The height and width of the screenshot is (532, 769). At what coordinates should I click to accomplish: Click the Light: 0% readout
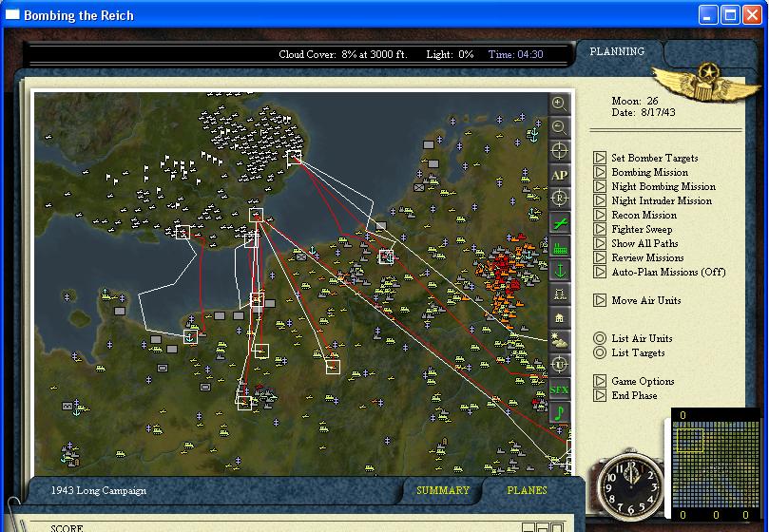pyautogui.click(x=450, y=54)
